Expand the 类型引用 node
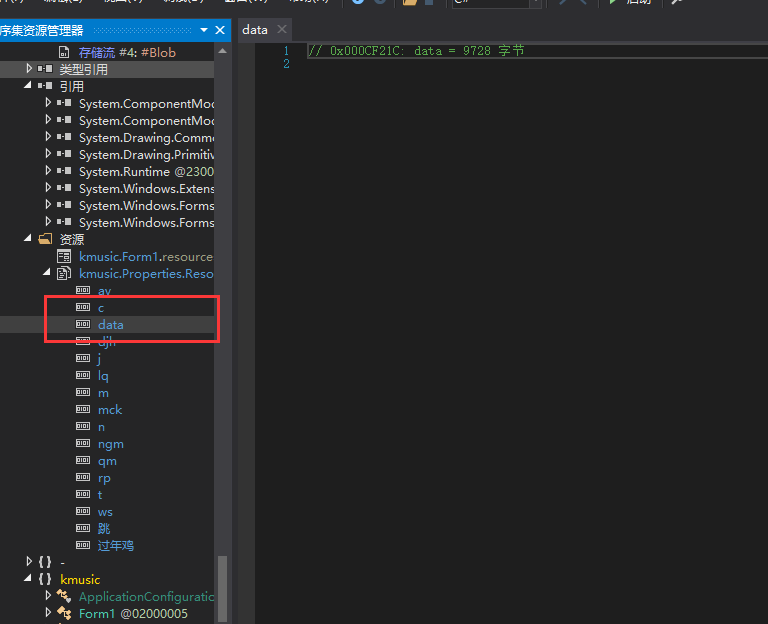 30,69
